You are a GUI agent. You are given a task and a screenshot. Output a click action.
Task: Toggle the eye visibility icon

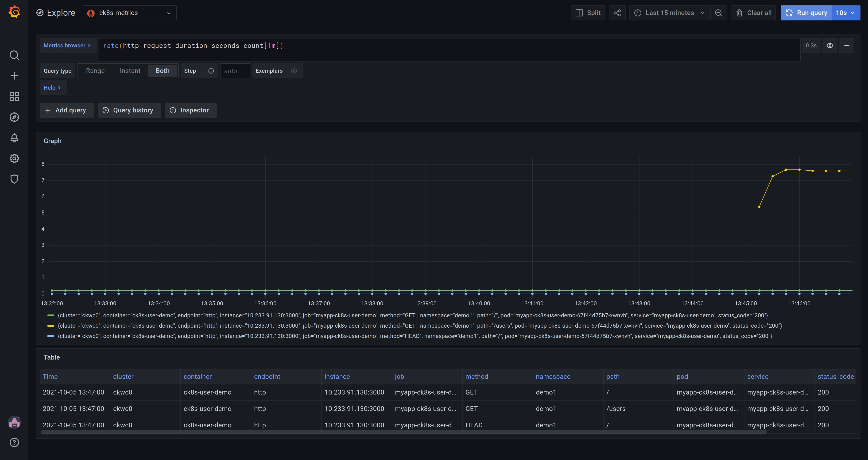pyautogui.click(x=829, y=45)
